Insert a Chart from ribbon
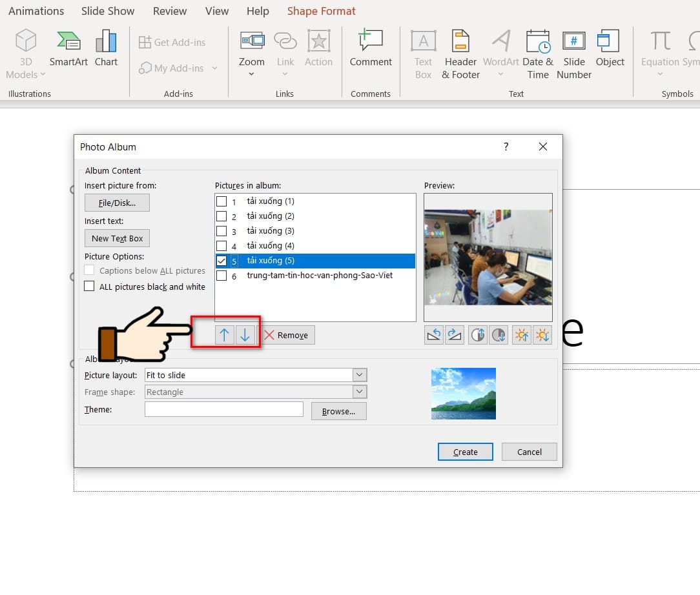 106,48
